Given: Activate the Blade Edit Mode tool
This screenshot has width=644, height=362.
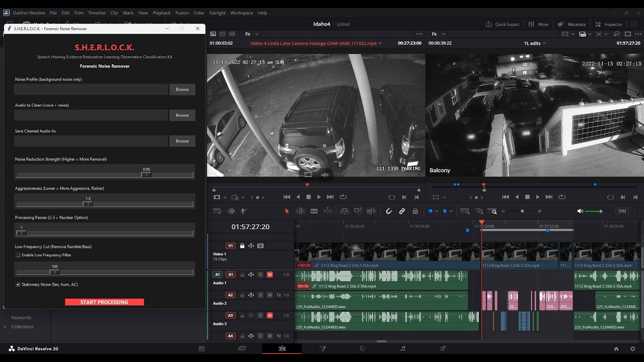Looking at the screenshot, I should pos(314,211).
